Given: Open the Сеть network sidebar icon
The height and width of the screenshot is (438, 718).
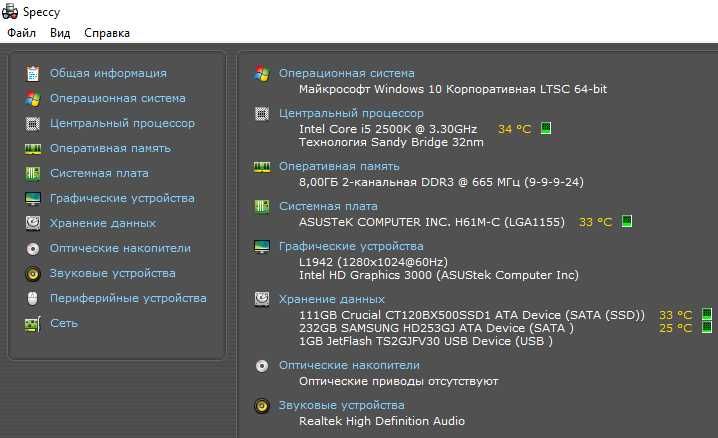Looking at the screenshot, I should pos(33,323).
